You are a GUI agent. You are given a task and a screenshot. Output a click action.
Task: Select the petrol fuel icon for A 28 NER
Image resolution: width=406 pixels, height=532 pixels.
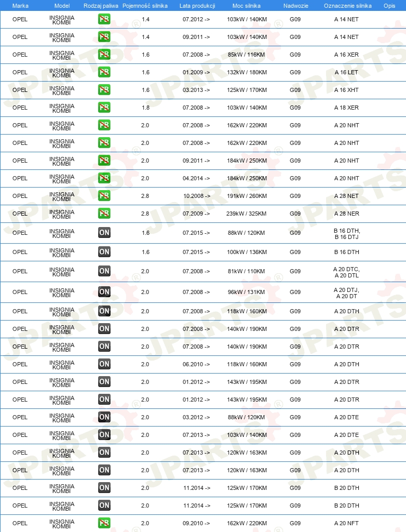pos(104,214)
